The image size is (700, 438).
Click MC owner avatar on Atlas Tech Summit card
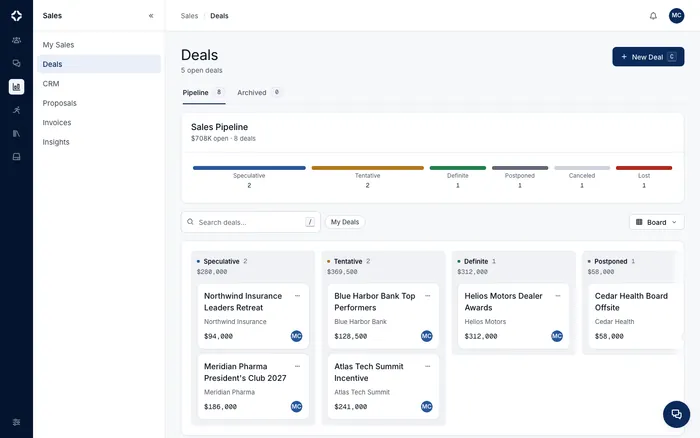(427, 406)
